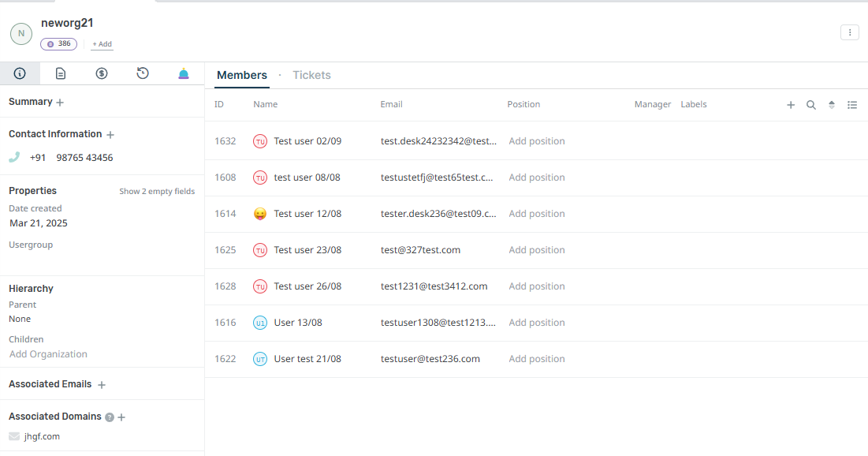Open the three-dot more options menu

click(x=850, y=32)
